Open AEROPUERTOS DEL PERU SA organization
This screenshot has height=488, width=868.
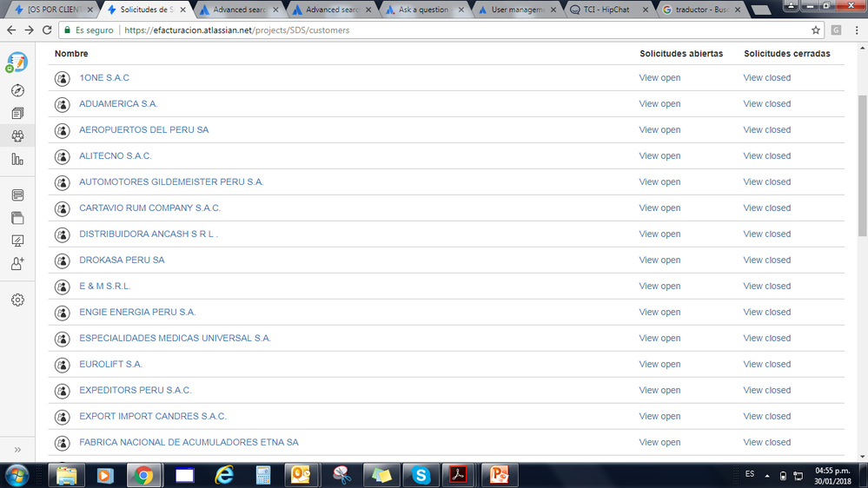144,130
